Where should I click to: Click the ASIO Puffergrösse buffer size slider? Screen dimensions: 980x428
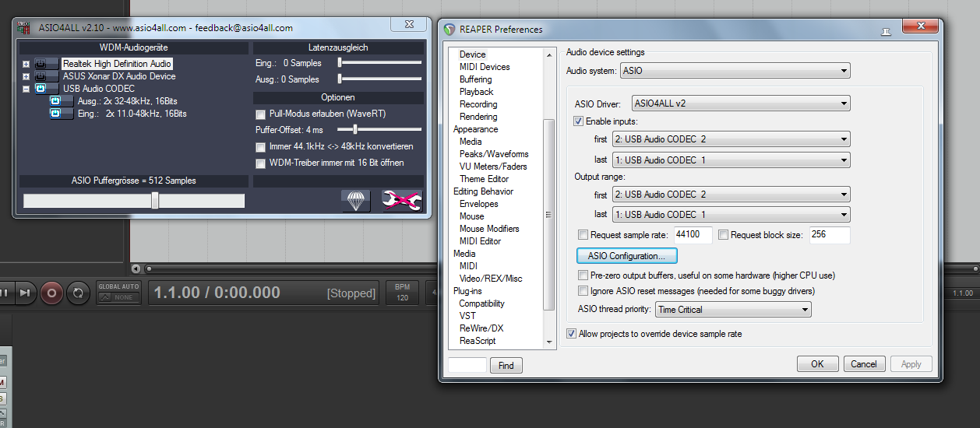tap(134, 201)
